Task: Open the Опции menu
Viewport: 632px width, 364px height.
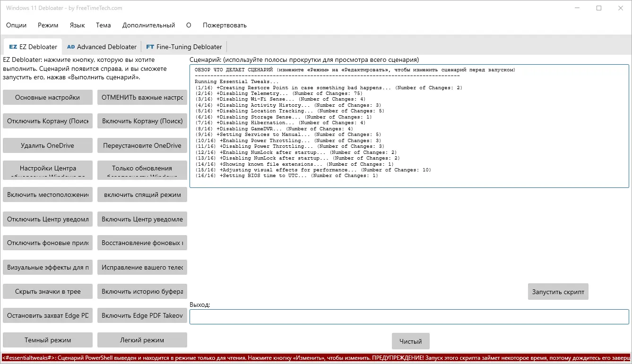Action: [x=16, y=25]
